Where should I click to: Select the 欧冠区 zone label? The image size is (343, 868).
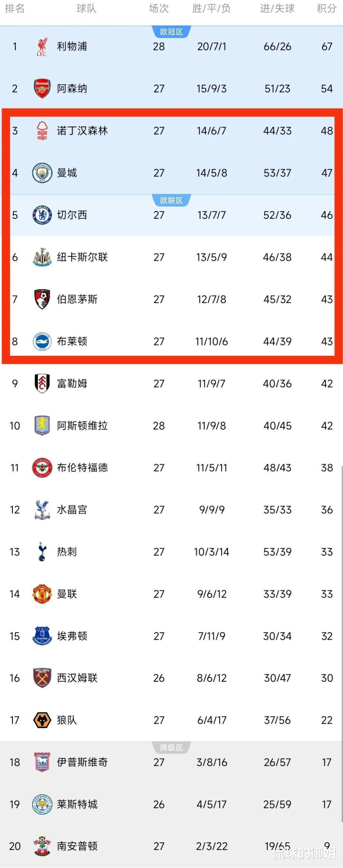point(171,32)
